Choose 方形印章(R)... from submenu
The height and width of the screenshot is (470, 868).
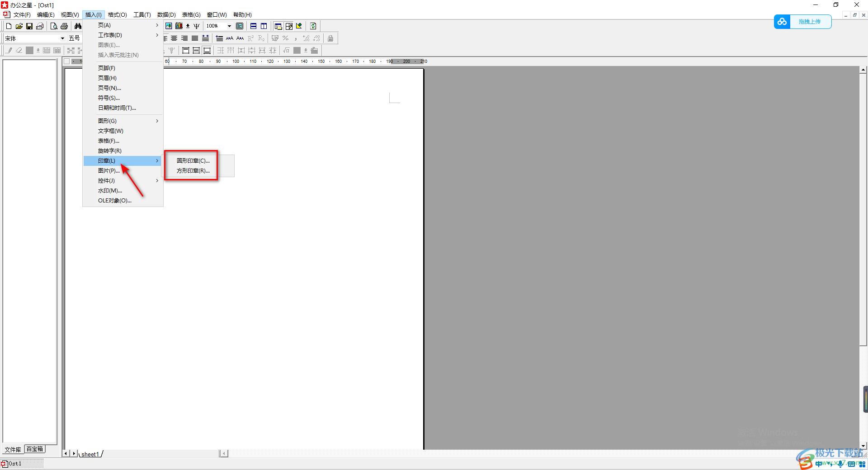click(x=193, y=171)
